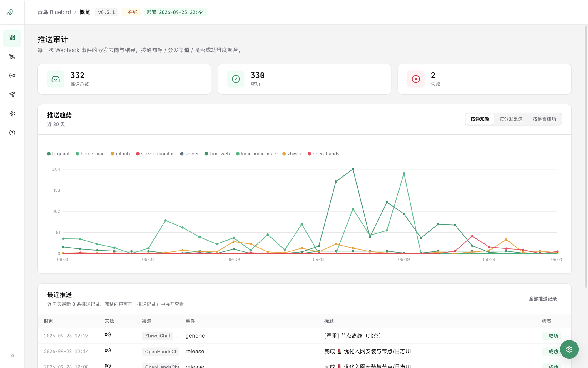Click the page vertical scrollbar
This screenshot has width=588, height=368.
pos(586,156)
